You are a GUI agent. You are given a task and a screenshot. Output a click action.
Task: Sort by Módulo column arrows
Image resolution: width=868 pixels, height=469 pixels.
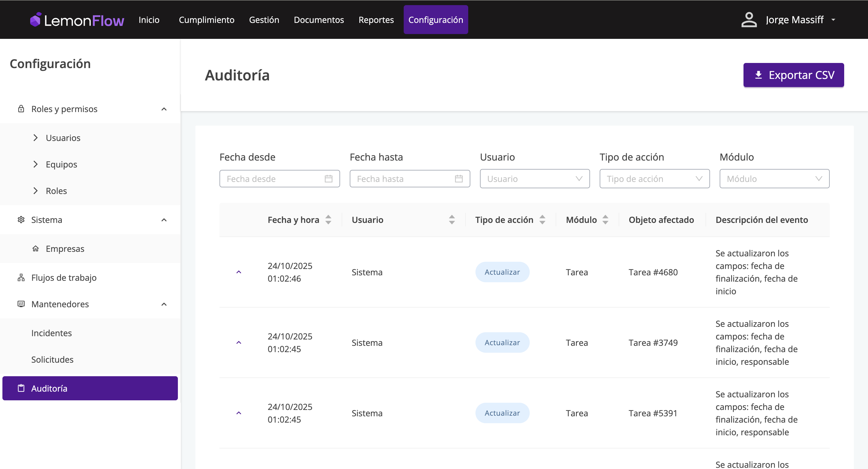tap(605, 220)
